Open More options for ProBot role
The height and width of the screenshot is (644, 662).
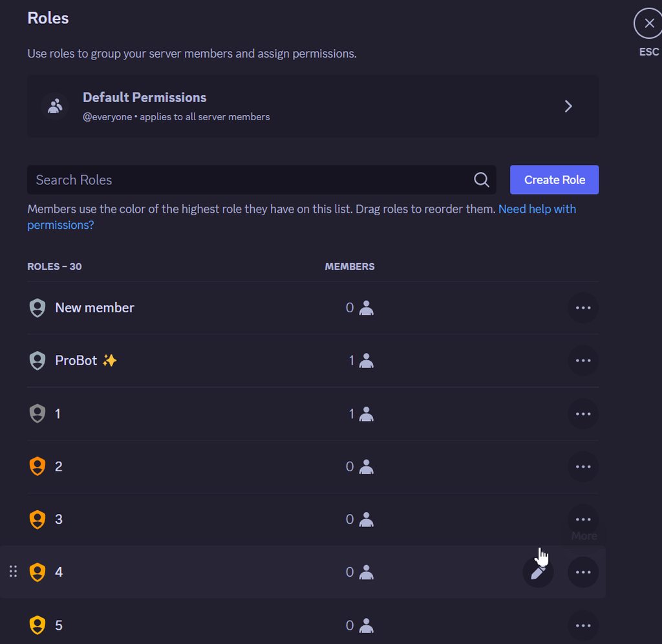pyautogui.click(x=583, y=361)
